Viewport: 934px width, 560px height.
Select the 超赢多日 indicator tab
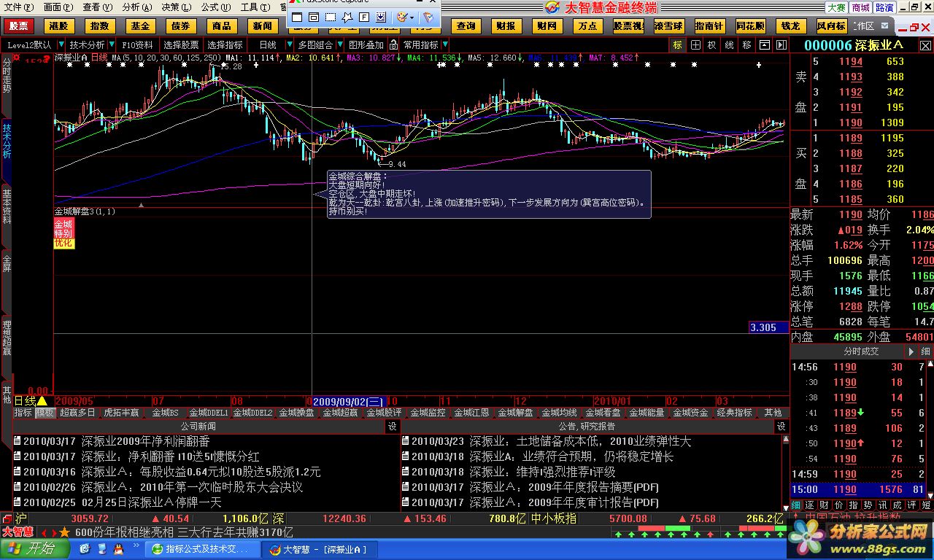[x=77, y=413]
